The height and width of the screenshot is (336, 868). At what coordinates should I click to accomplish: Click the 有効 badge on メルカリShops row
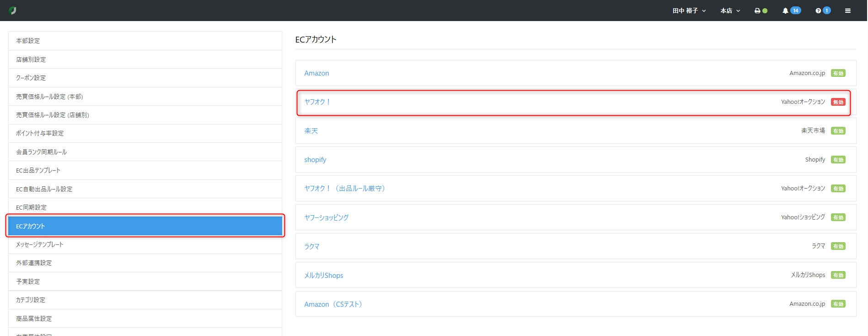[x=838, y=275]
